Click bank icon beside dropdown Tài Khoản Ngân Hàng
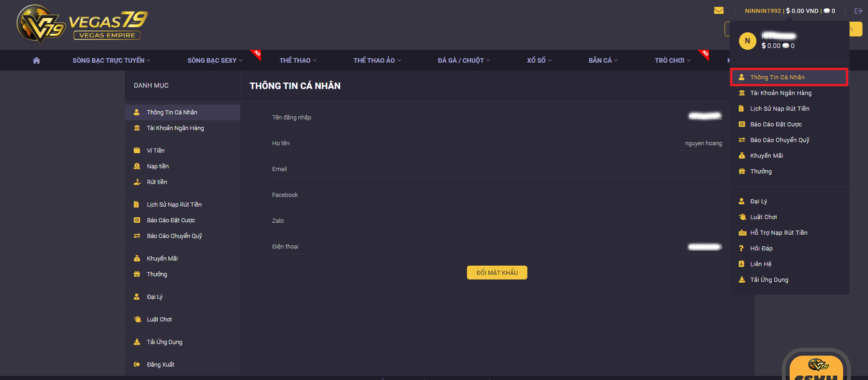 [742, 93]
